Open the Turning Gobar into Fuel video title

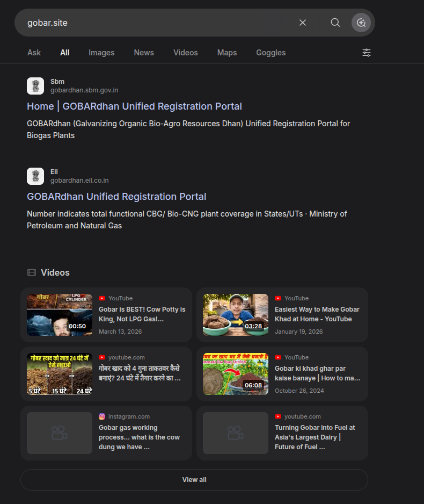point(315,437)
